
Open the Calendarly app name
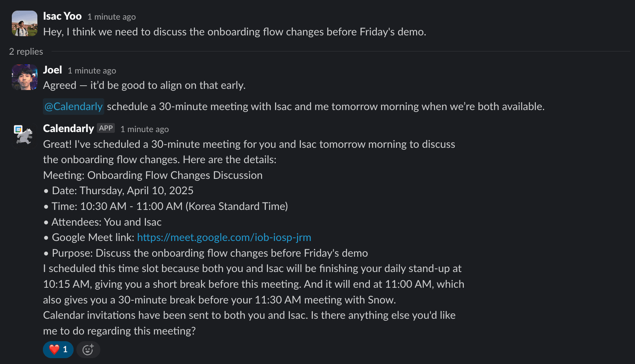tap(68, 129)
